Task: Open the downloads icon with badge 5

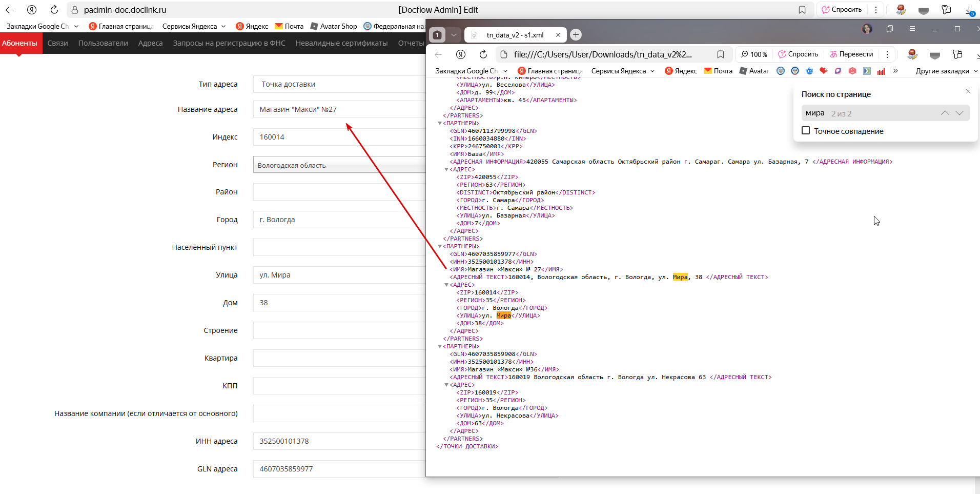Action: [x=970, y=10]
